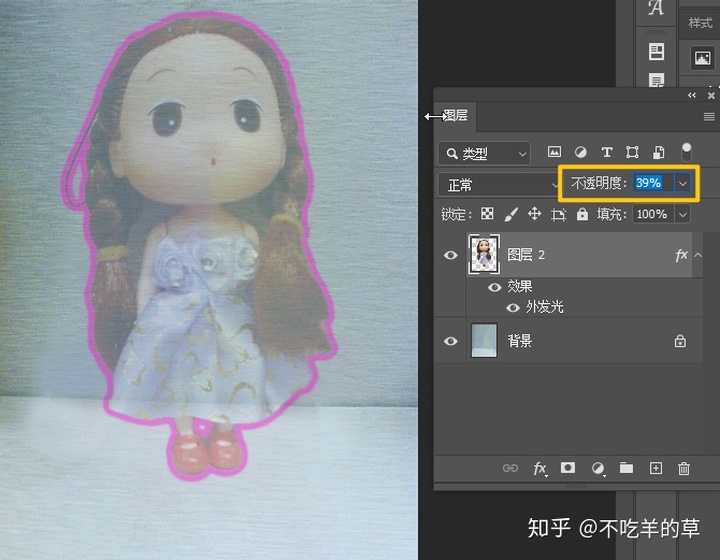
Task: Add a layer style with fx button
Action: [540, 469]
